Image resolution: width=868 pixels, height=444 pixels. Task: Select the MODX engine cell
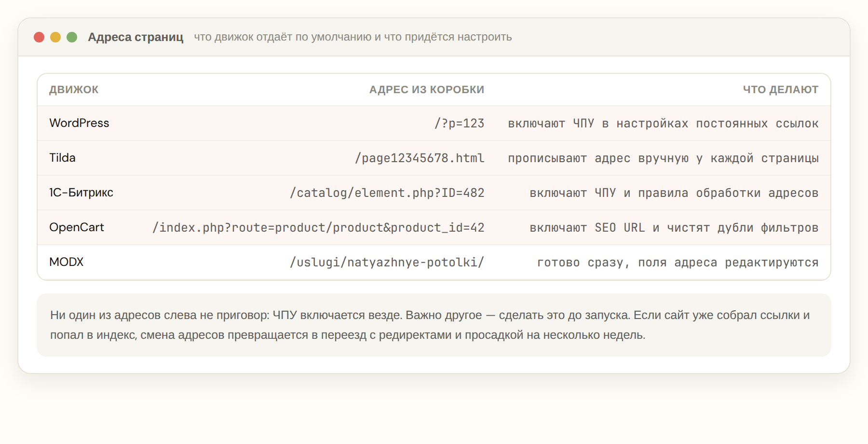click(x=66, y=262)
